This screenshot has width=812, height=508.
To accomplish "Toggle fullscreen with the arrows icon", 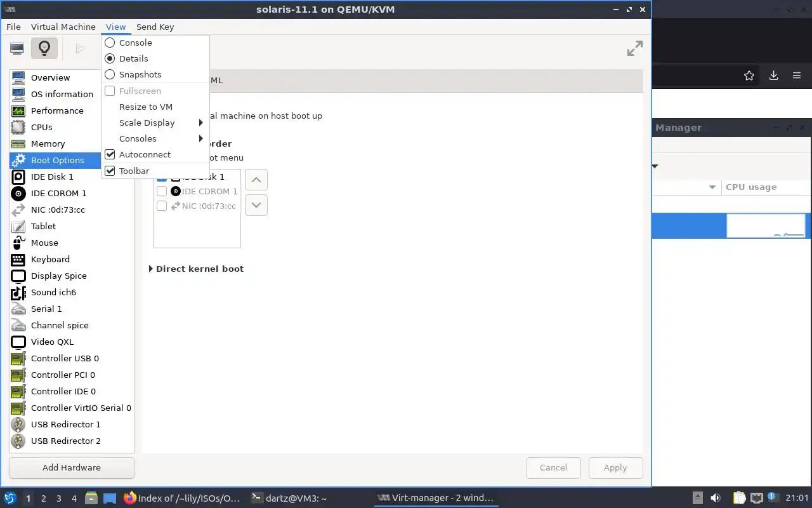I will click(x=634, y=48).
